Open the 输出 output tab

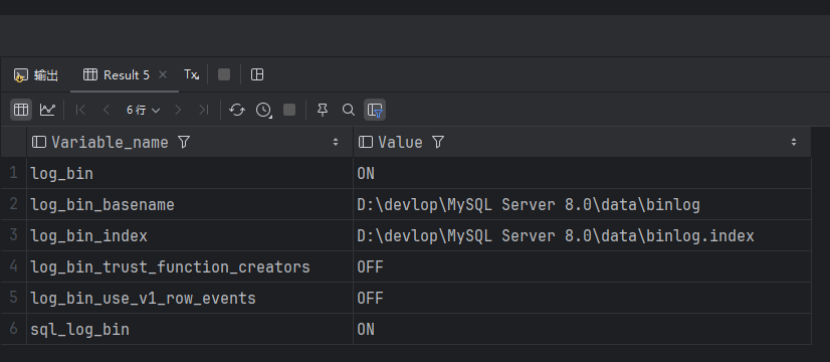tap(35, 75)
